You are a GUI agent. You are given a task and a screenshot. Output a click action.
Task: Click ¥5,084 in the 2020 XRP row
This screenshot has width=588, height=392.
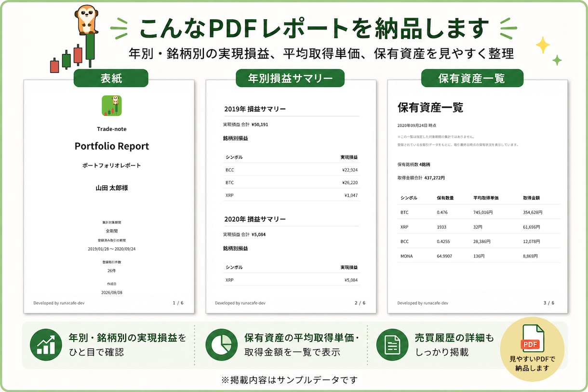(x=351, y=280)
